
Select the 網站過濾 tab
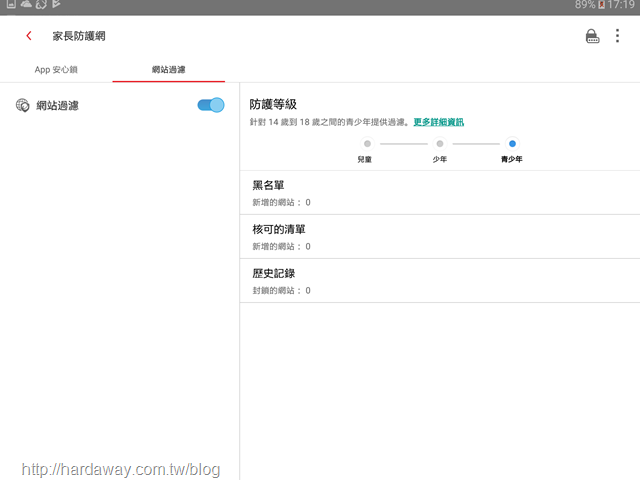coord(169,69)
